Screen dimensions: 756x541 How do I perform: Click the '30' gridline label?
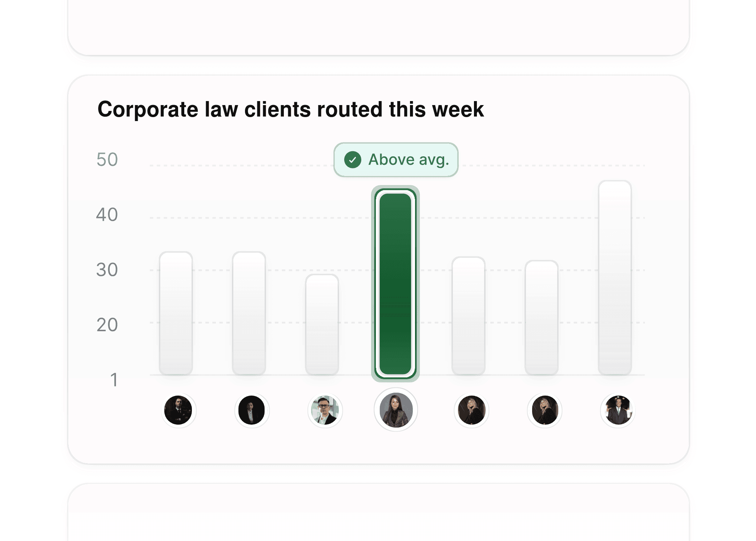click(107, 269)
